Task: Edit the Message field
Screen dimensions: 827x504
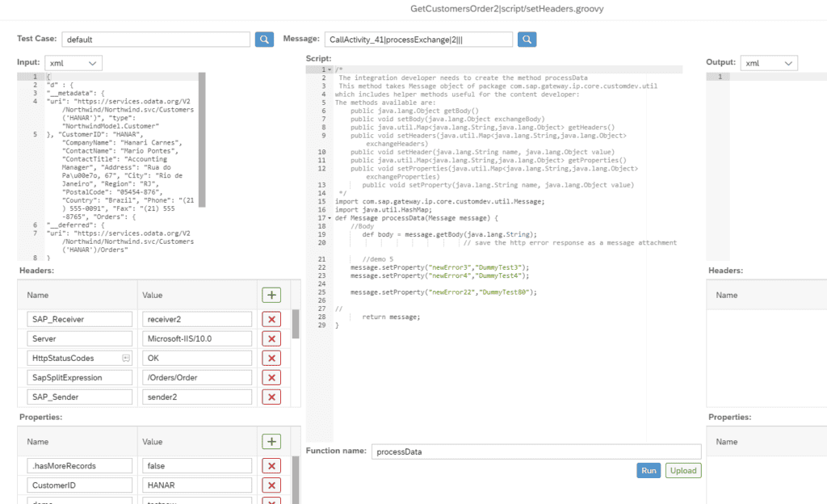Action: click(419, 40)
